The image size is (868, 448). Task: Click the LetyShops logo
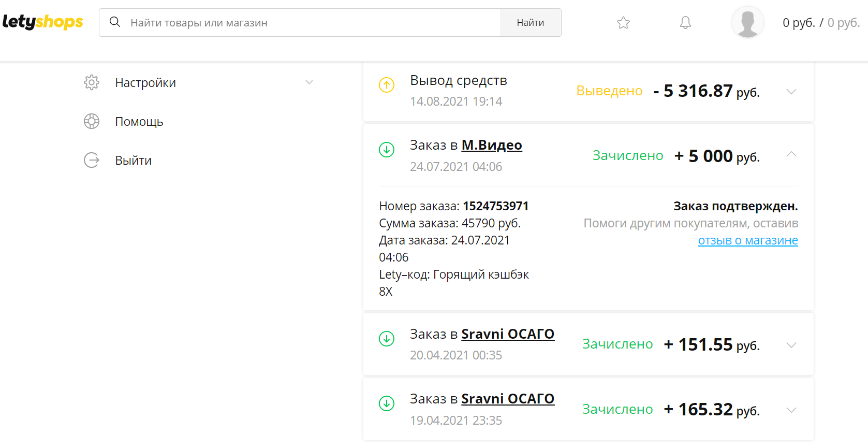(42, 22)
